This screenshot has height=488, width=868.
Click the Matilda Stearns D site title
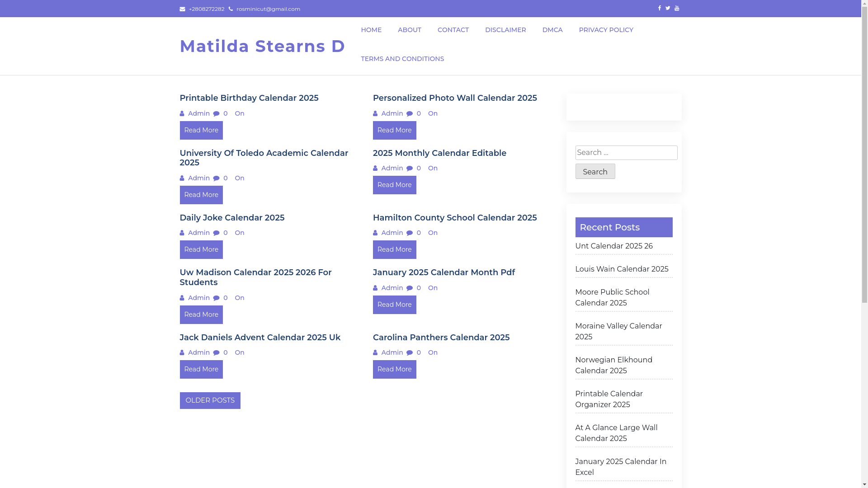[262, 46]
